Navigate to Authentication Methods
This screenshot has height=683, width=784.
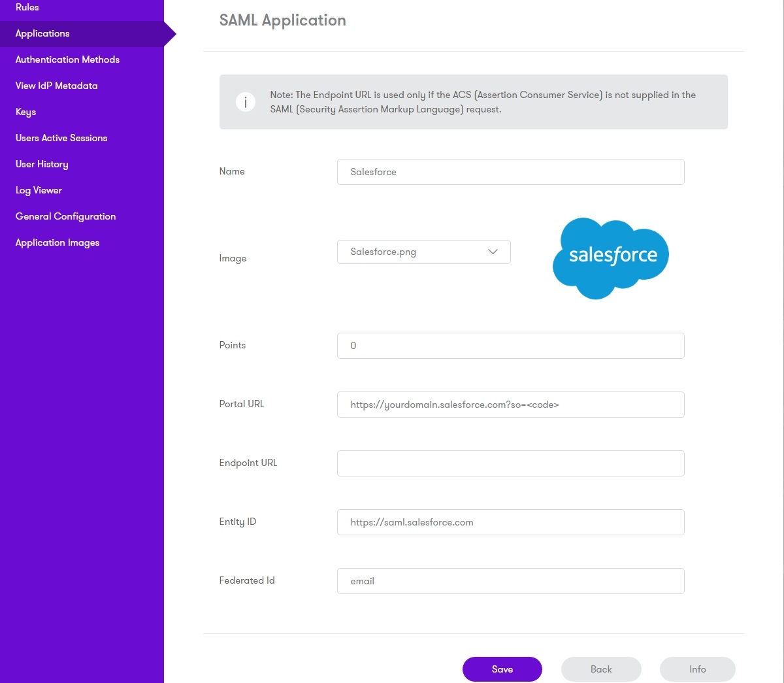(67, 59)
